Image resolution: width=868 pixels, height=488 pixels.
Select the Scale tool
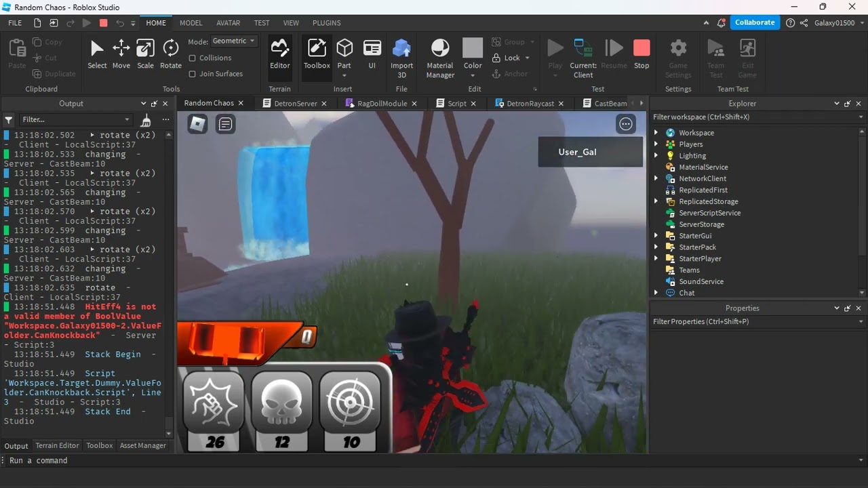(145, 54)
